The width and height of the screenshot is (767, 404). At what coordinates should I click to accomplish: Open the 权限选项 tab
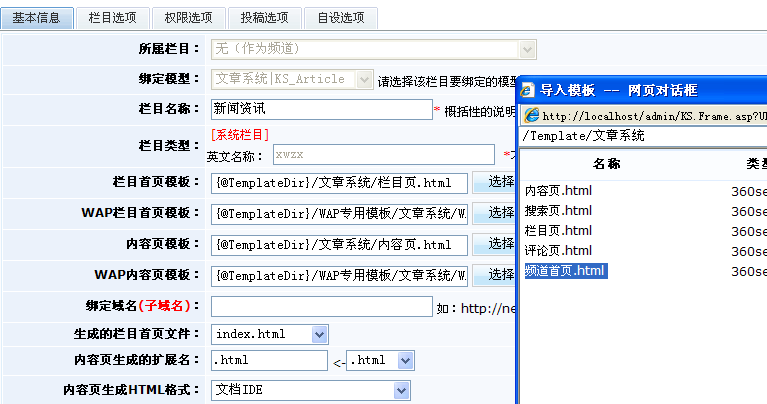coord(189,18)
